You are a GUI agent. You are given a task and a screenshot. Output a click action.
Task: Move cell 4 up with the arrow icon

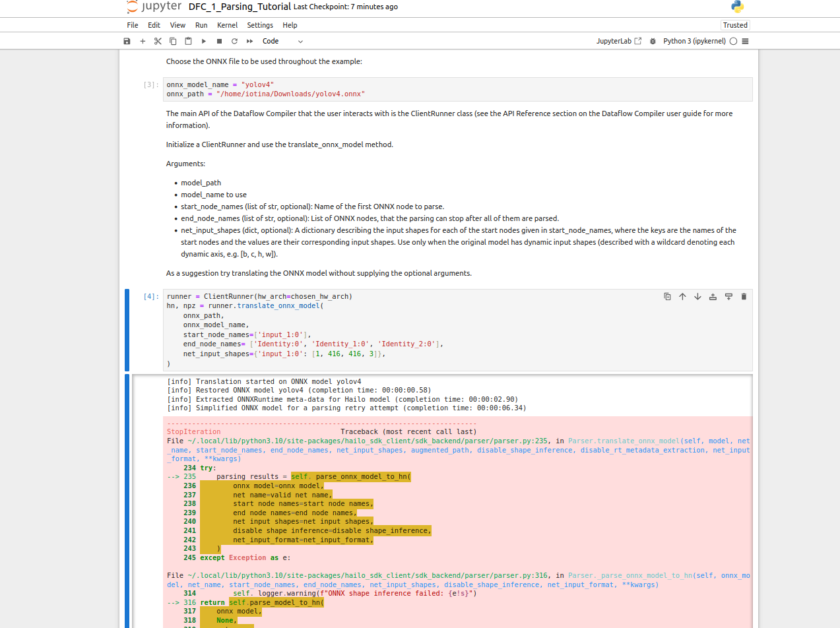(x=682, y=297)
